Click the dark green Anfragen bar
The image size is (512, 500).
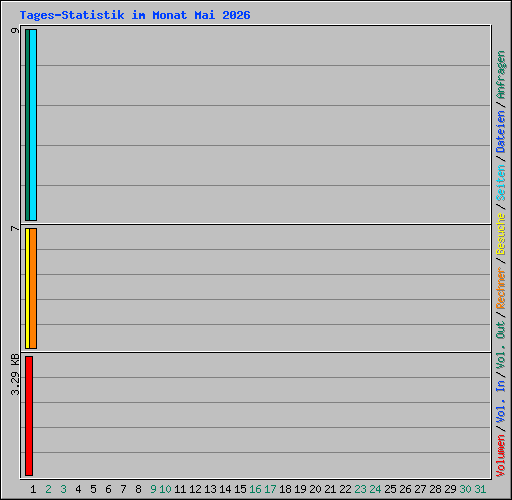(27, 125)
